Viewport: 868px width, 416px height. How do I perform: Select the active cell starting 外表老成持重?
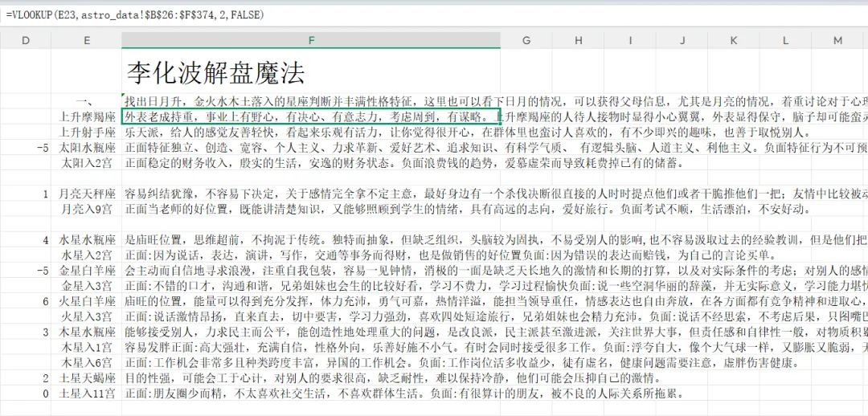click(311, 116)
